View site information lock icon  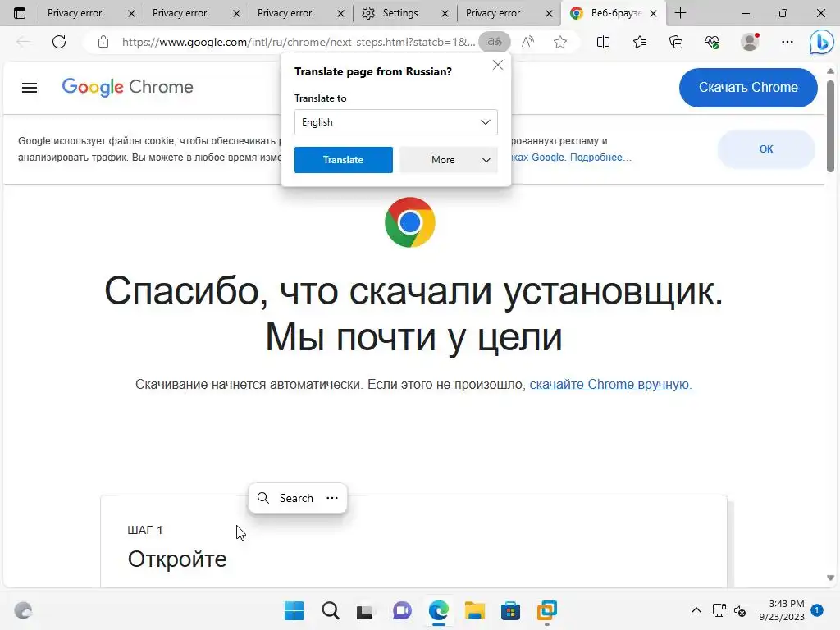[103, 42]
